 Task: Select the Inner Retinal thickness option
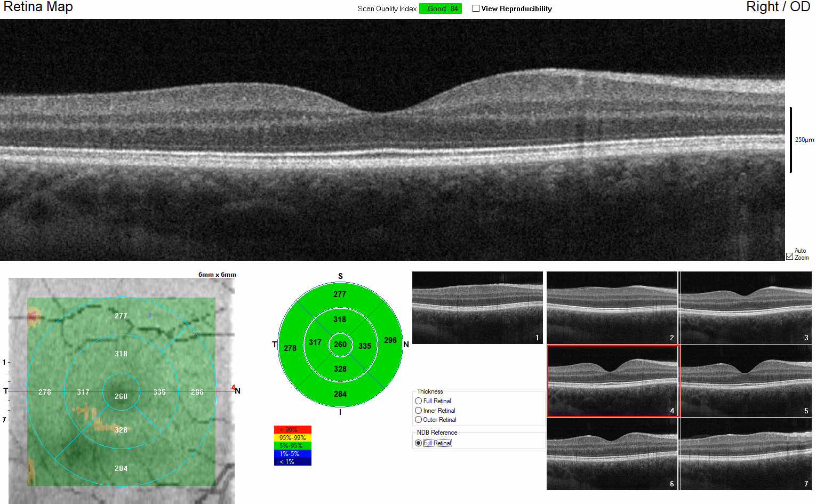pyautogui.click(x=418, y=410)
